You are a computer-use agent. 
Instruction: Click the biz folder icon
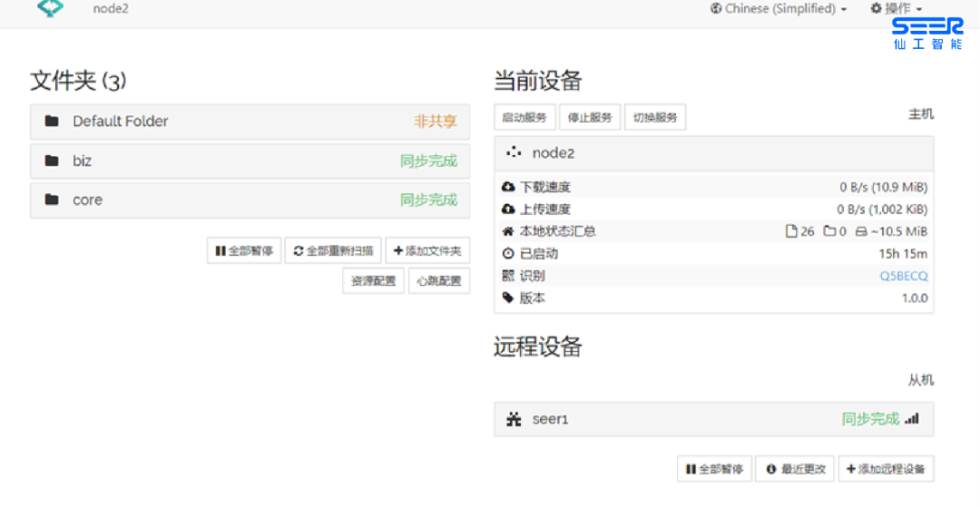pos(52,161)
